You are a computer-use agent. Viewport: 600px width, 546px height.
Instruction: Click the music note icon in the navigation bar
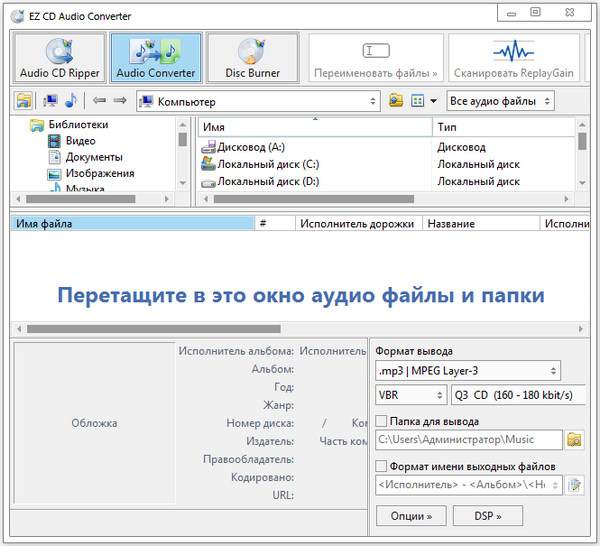coord(70,101)
